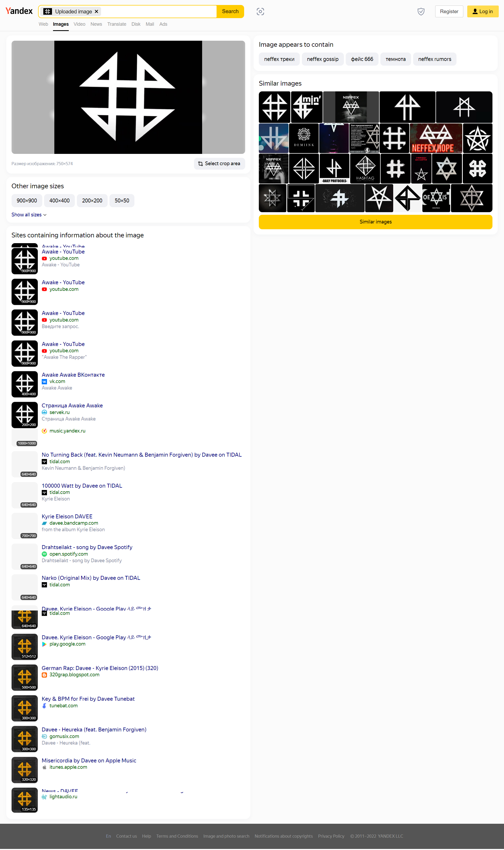Image resolution: width=504 pixels, height=850 pixels.
Task: Click the open.spotify.com source link
Action: click(69, 554)
